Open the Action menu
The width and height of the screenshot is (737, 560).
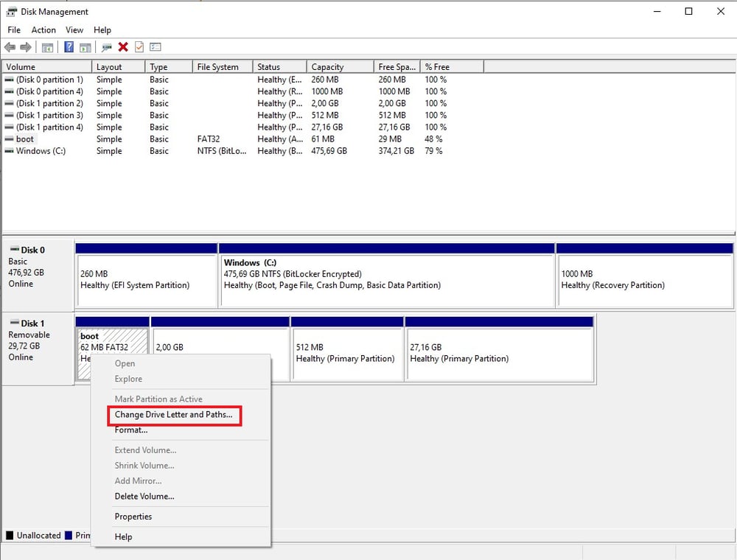pos(43,30)
